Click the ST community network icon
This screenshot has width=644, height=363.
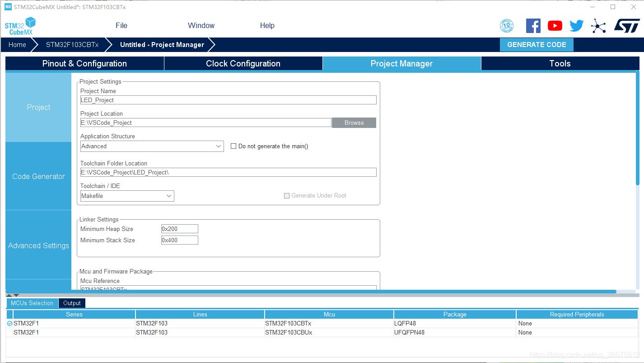click(x=598, y=26)
